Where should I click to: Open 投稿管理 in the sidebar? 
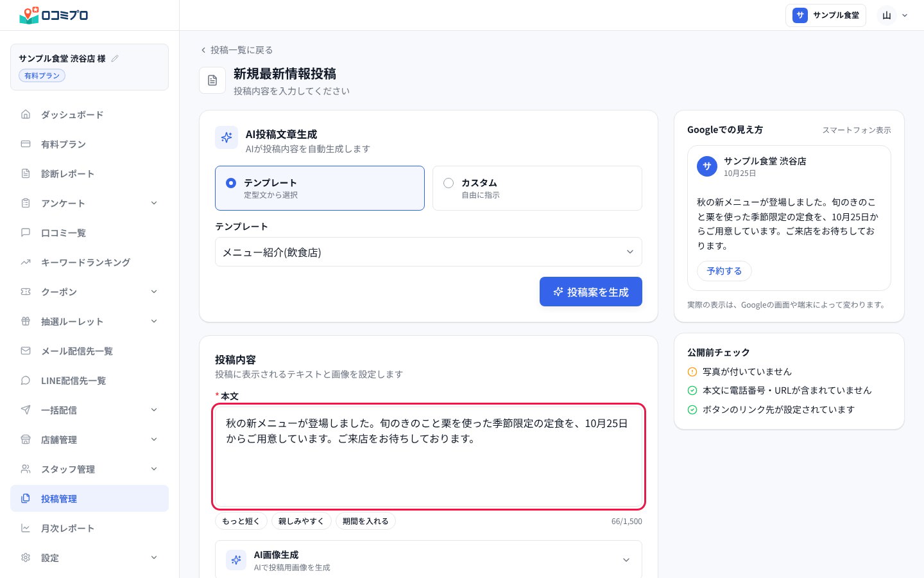[89, 498]
